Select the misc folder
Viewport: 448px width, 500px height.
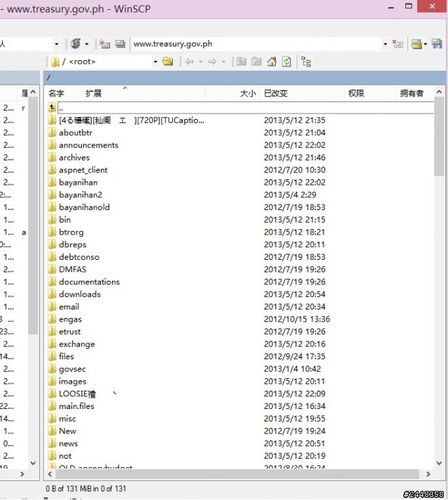[67, 419]
